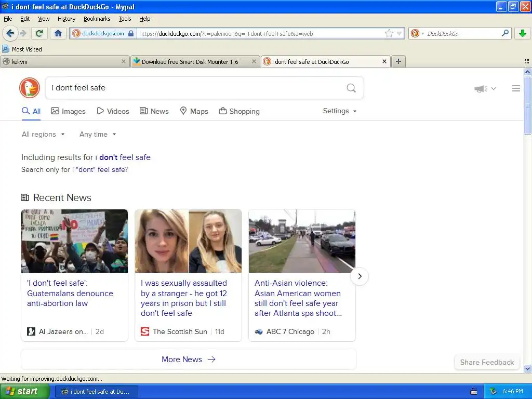The image size is (532, 399).
Task: Select the All results tab
Action: point(31,111)
